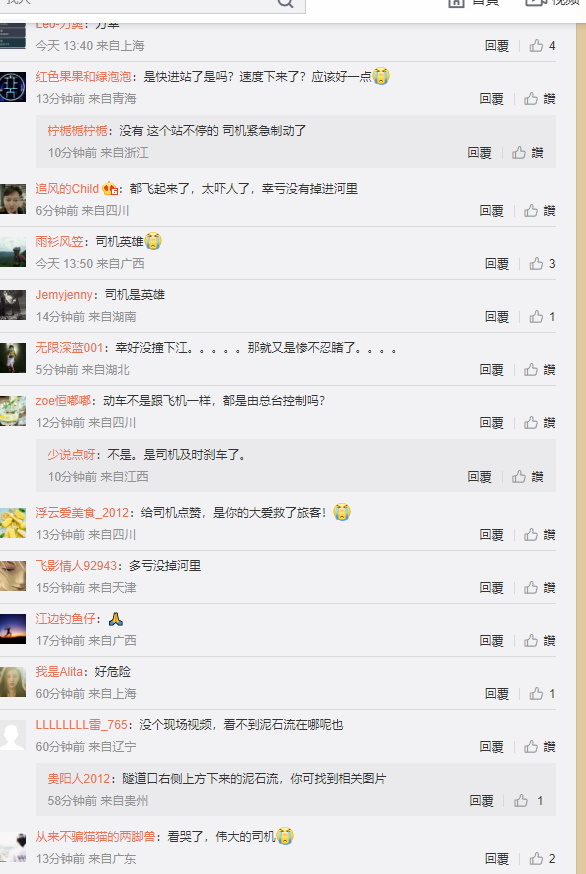
Task: Click 追风的Child's avatar picture
Action: point(13,199)
